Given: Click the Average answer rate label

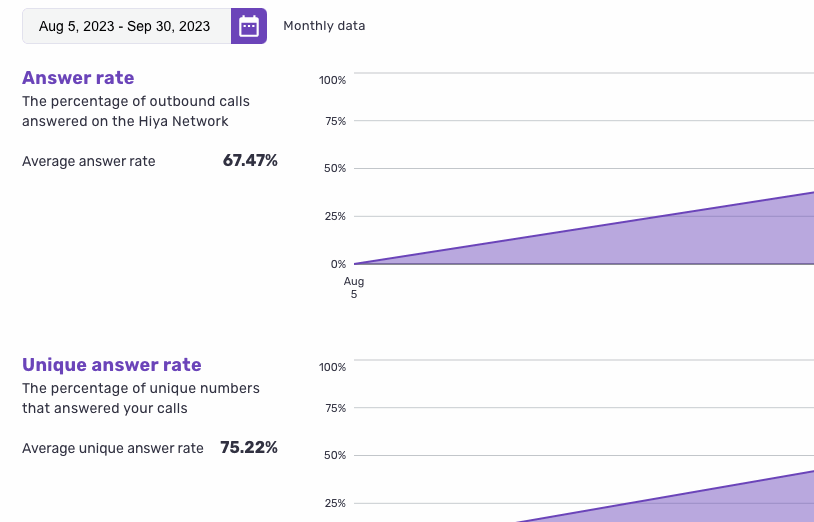Looking at the screenshot, I should click(x=89, y=161).
